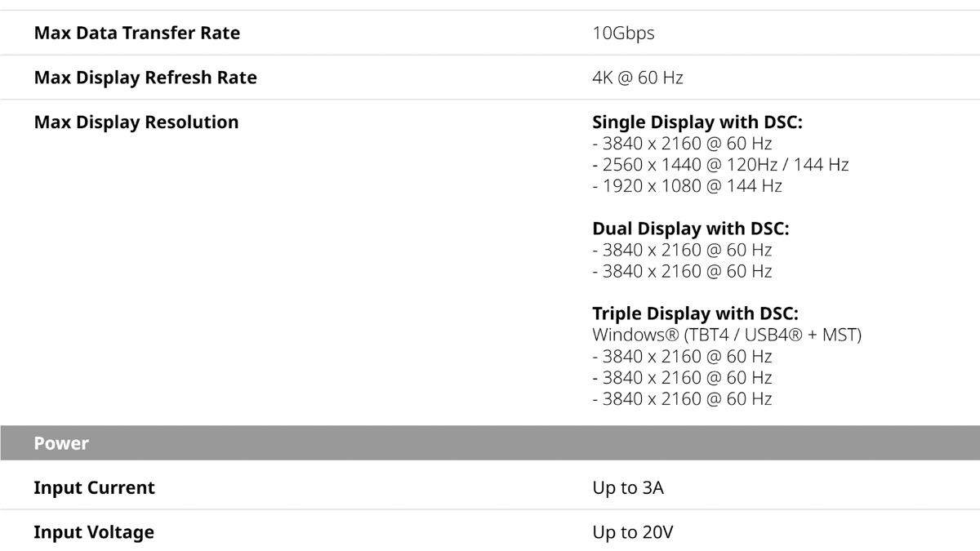Image resolution: width=980 pixels, height=551 pixels.
Task: Click the Windows (TBT4 / USB4 + MST) line
Action: pyautogui.click(x=727, y=335)
